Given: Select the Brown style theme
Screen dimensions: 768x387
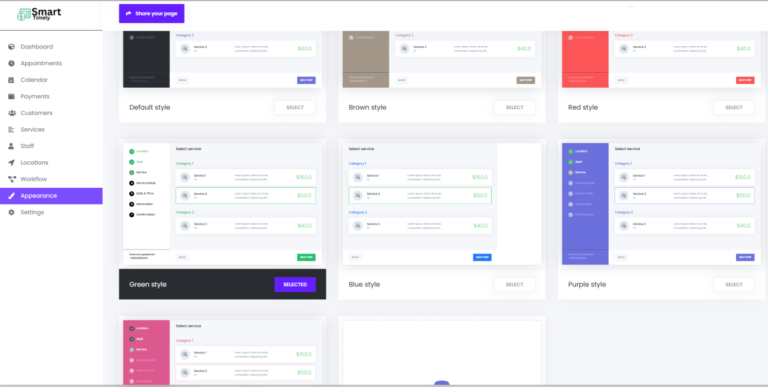Looking at the screenshot, I should click(514, 107).
